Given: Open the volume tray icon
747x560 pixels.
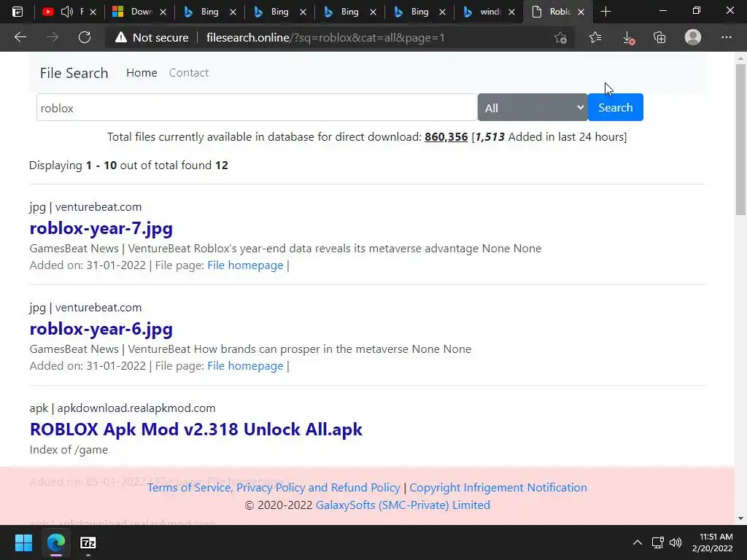Looking at the screenshot, I should (675, 542).
